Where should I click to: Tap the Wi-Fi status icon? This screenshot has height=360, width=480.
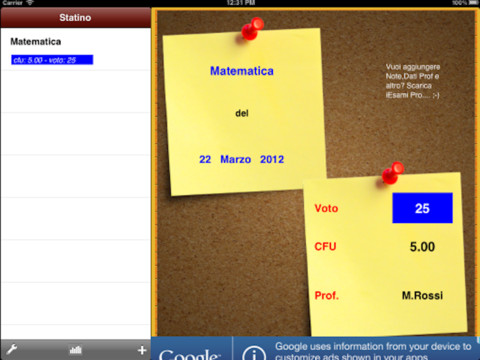(30, 3)
